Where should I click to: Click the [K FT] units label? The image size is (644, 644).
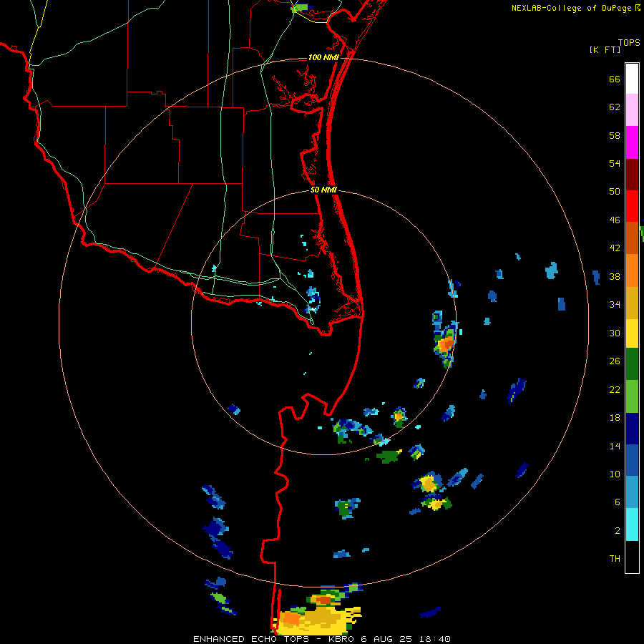click(605, 50)
